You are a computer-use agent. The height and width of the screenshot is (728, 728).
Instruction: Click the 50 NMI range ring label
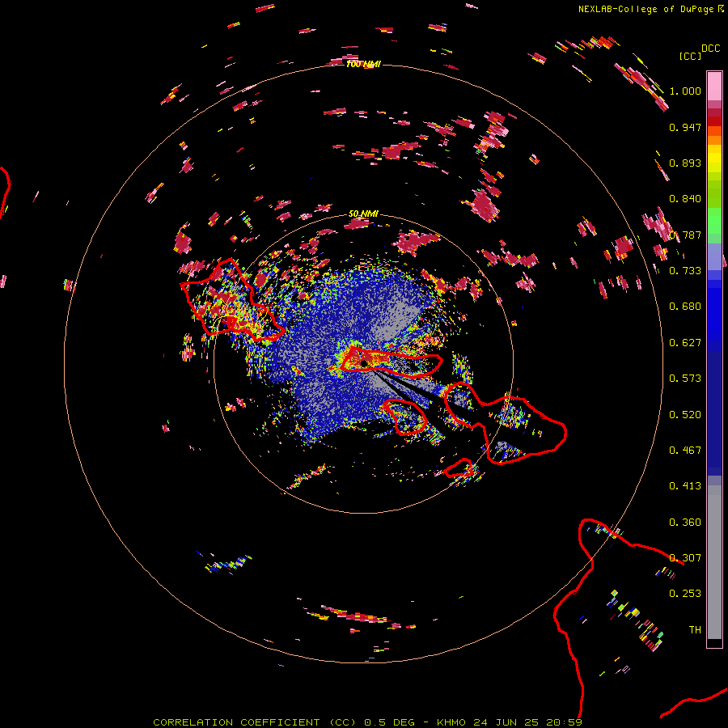click(x=363, y=214)
